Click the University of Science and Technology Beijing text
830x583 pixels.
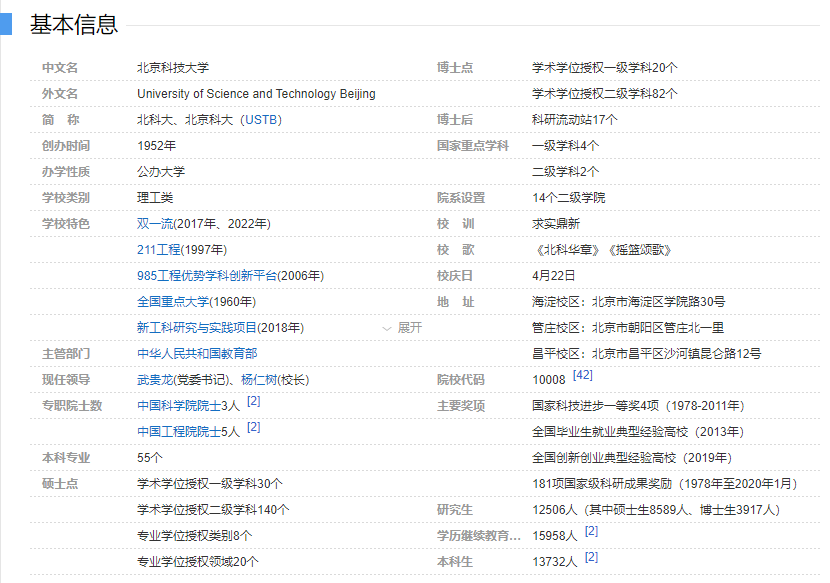tap(256, 94)
